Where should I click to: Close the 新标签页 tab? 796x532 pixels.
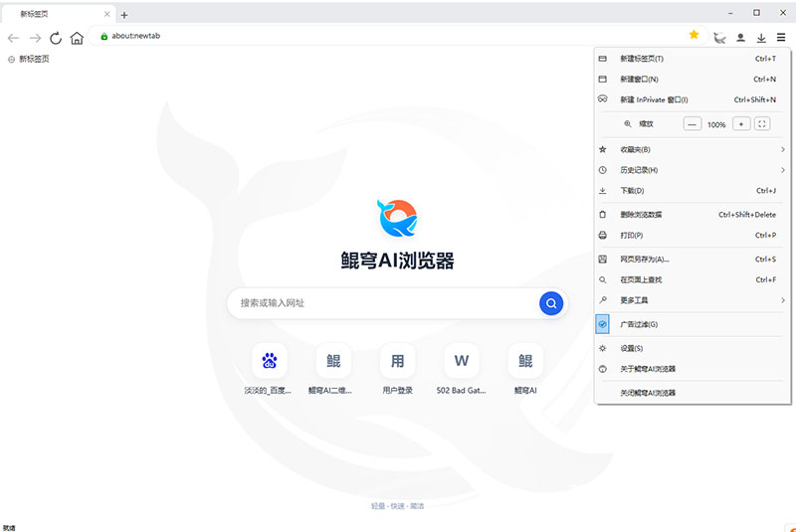click(107, 14)
